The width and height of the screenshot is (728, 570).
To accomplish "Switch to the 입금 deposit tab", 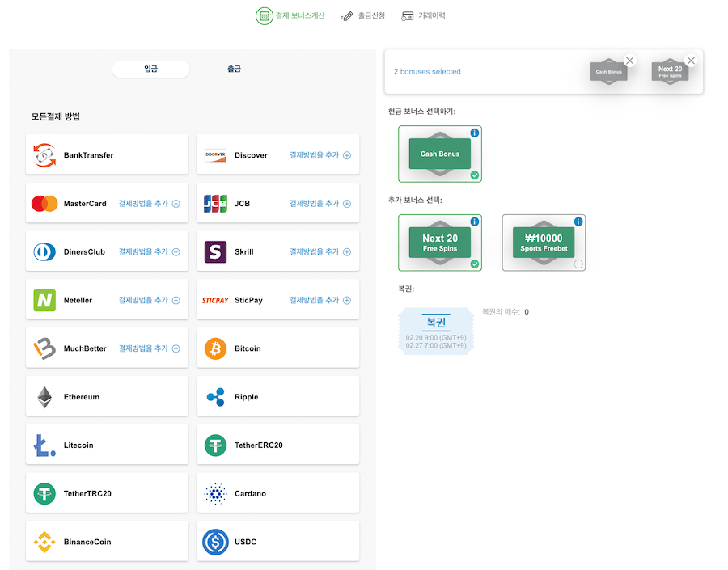I will click(151, 70).
